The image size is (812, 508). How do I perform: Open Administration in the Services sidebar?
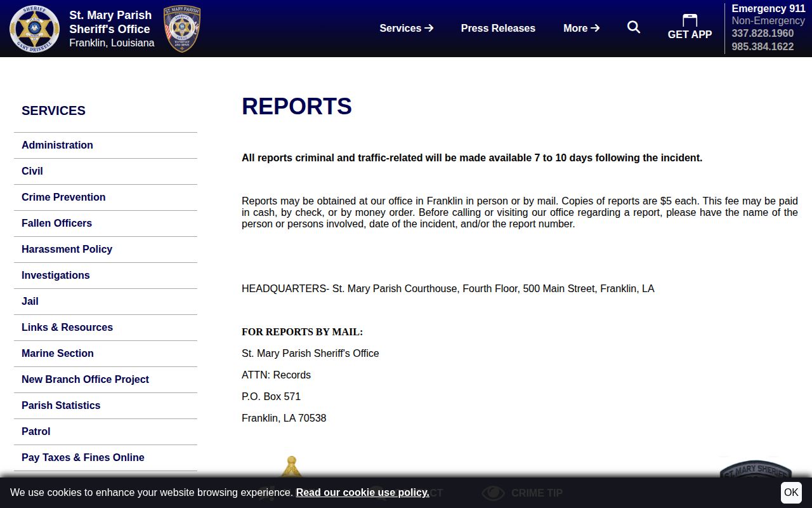[105, 145]
